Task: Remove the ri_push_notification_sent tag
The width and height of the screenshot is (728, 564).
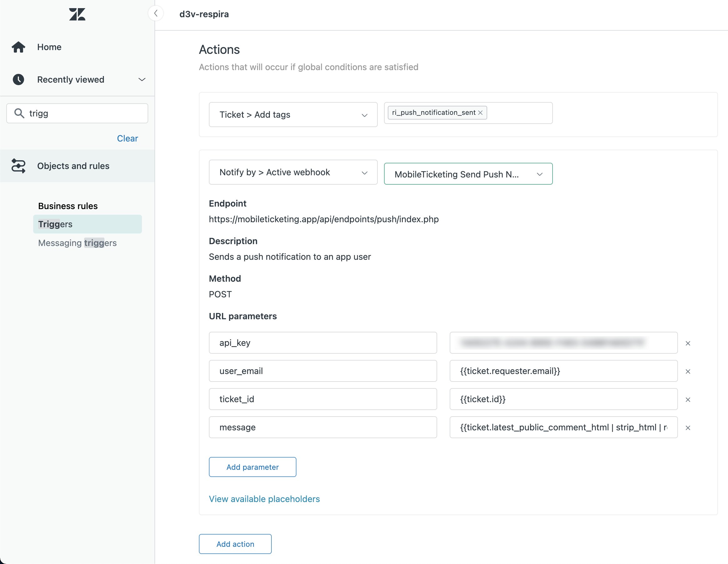Action: click(x=480, y=113)
